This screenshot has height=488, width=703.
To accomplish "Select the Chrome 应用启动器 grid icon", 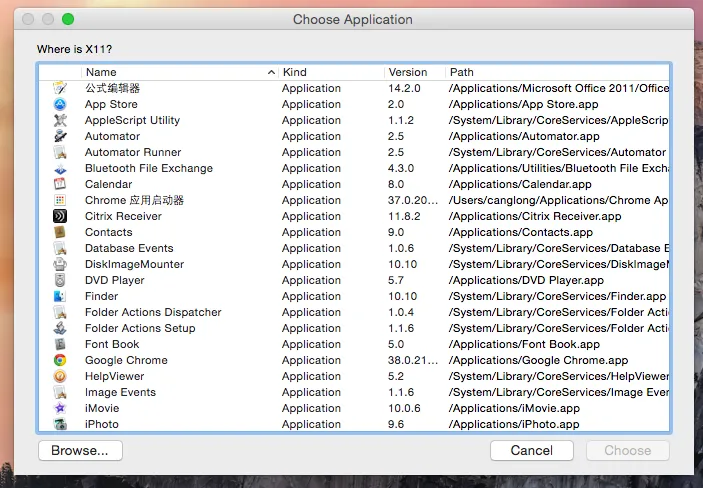I will (x=60, y=200).
